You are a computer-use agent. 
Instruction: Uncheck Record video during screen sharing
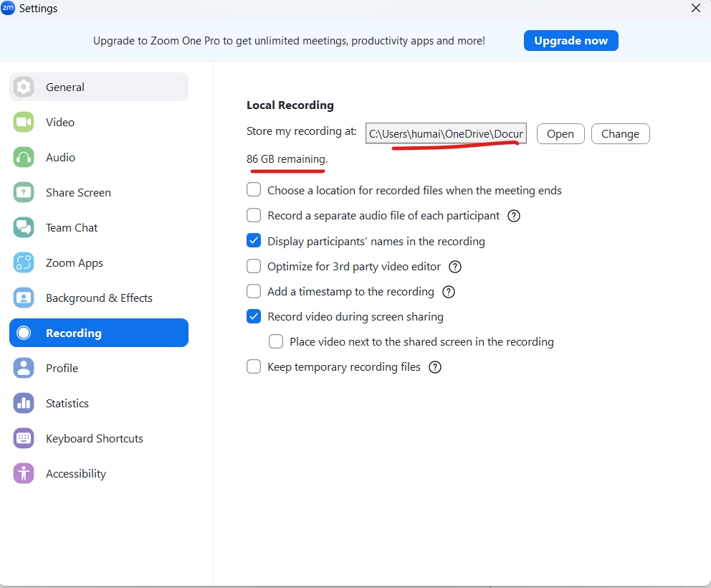[254, 316]
